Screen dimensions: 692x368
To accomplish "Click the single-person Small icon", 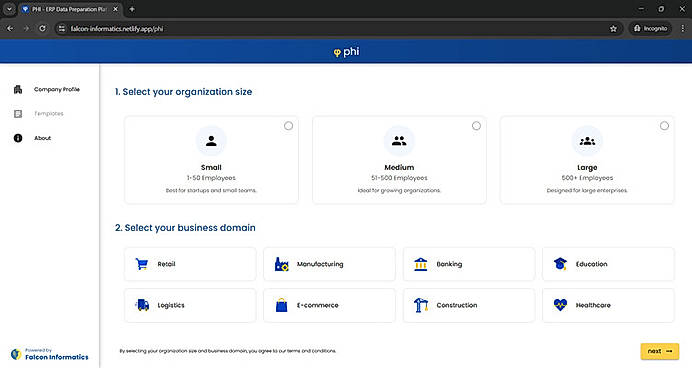I will coord(211,141).
